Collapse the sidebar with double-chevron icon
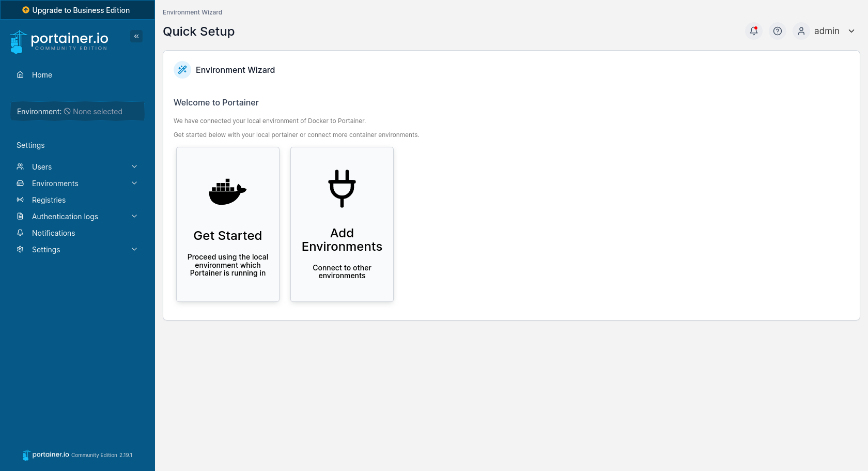868x471 pixels. [136, 36]
